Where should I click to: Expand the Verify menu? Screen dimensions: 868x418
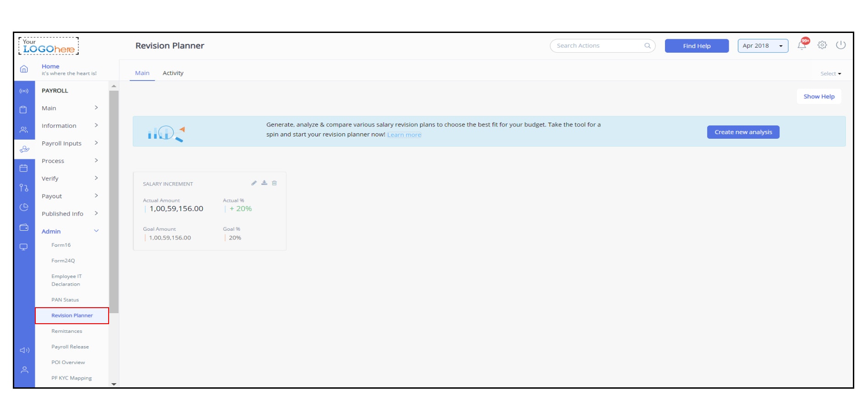(70, 179)
